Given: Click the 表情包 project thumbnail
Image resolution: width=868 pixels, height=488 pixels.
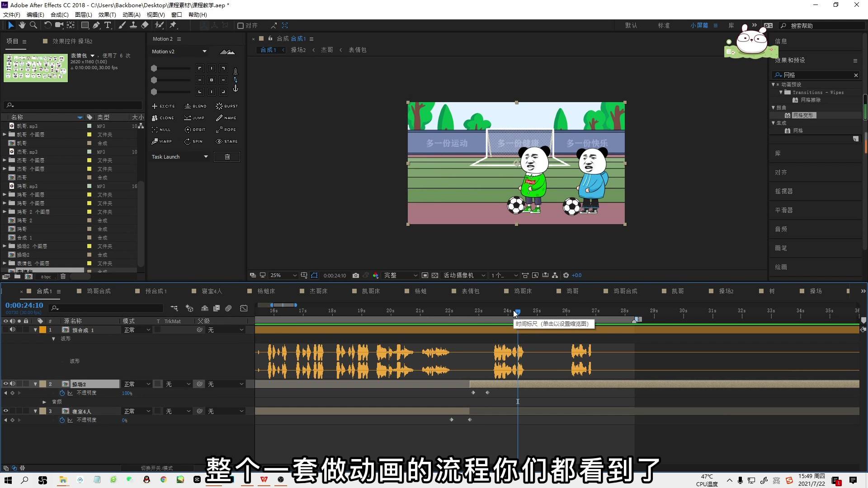Looking at the screenshot, I should 36,68.
